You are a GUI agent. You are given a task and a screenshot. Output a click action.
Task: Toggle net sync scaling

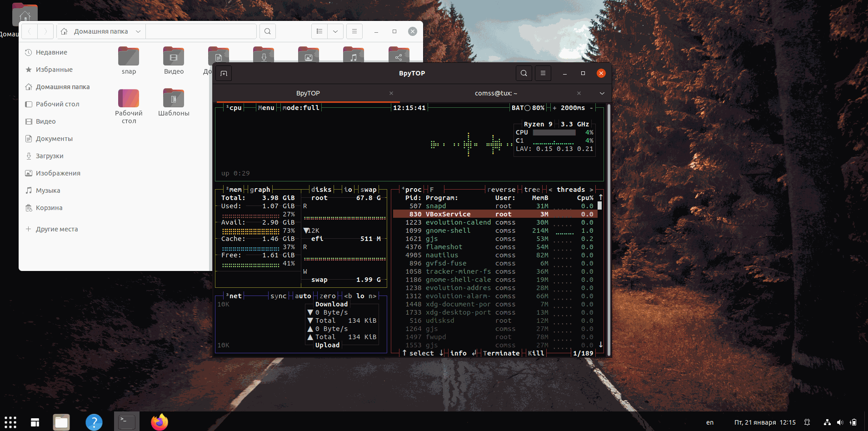(x=279, y=296)
